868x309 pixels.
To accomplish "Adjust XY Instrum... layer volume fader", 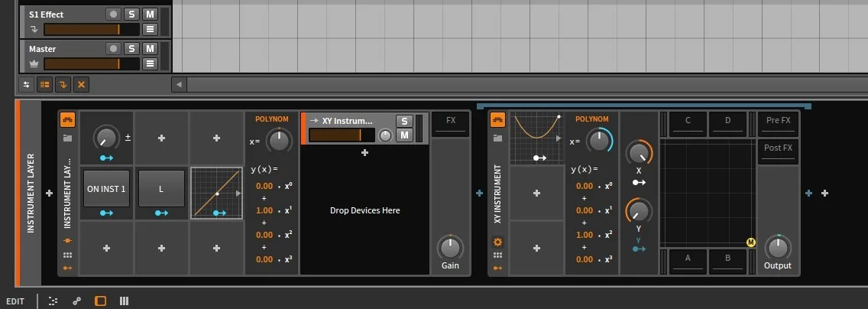I will click(342, 135).
